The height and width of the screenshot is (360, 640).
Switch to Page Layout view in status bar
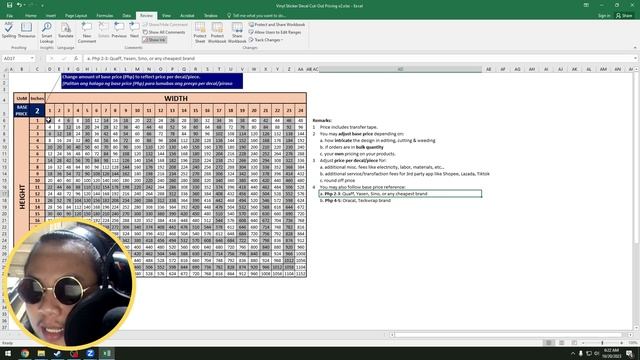(562, 343)
